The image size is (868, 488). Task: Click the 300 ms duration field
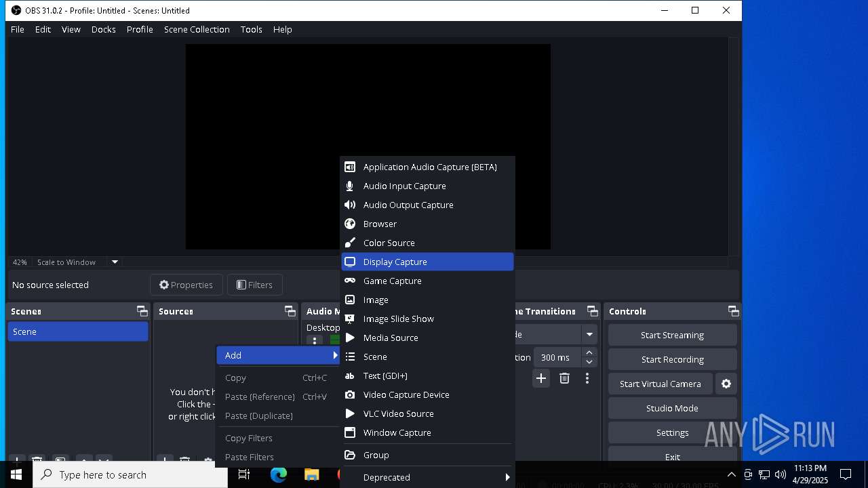(557, 357)
